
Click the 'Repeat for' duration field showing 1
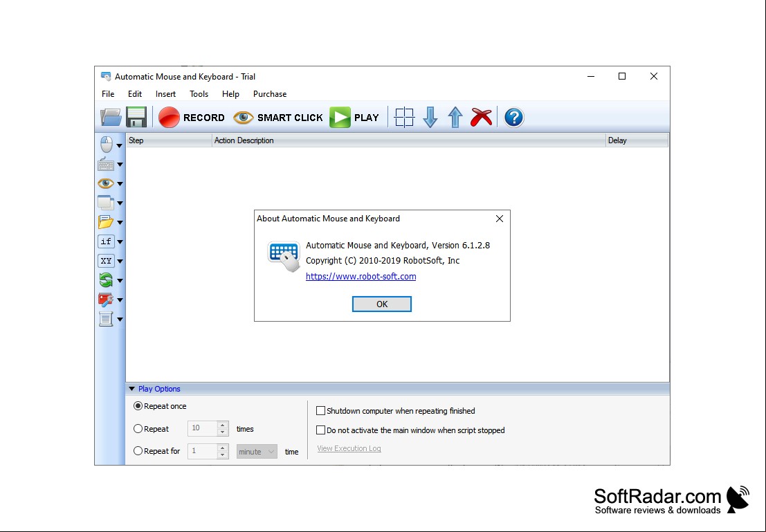(x=202, y=451)
